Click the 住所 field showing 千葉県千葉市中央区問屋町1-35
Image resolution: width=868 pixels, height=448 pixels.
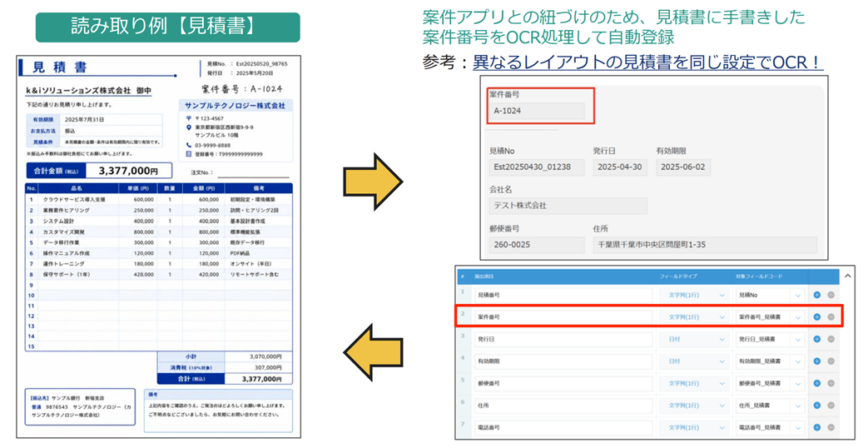[705, 244]
